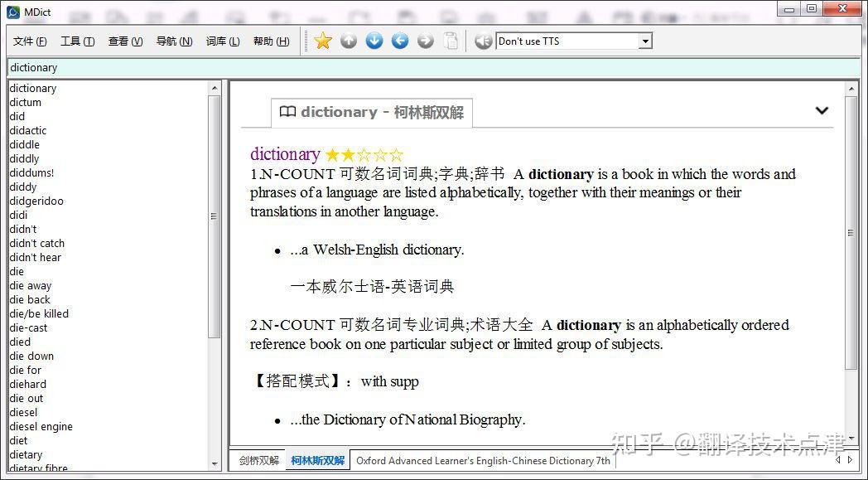
Task: Select 'diesel engine' from the word list
Action: 41,426
